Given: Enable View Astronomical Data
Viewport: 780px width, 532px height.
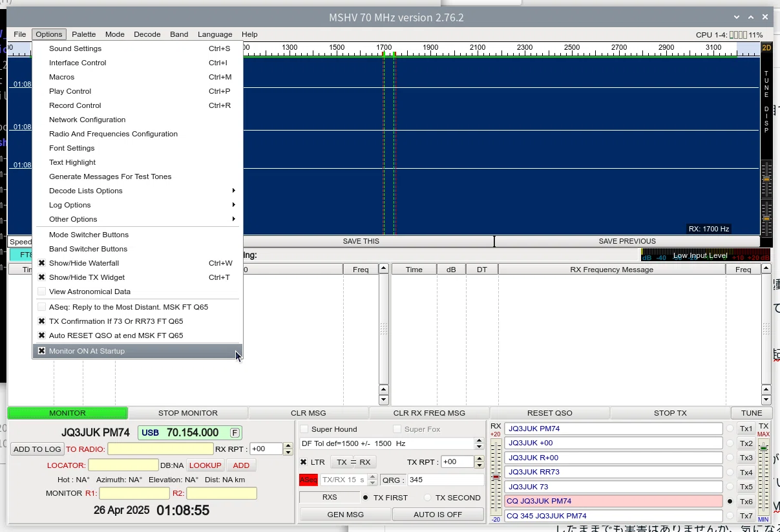Looking at the screenshot, I should click(138, 292).
